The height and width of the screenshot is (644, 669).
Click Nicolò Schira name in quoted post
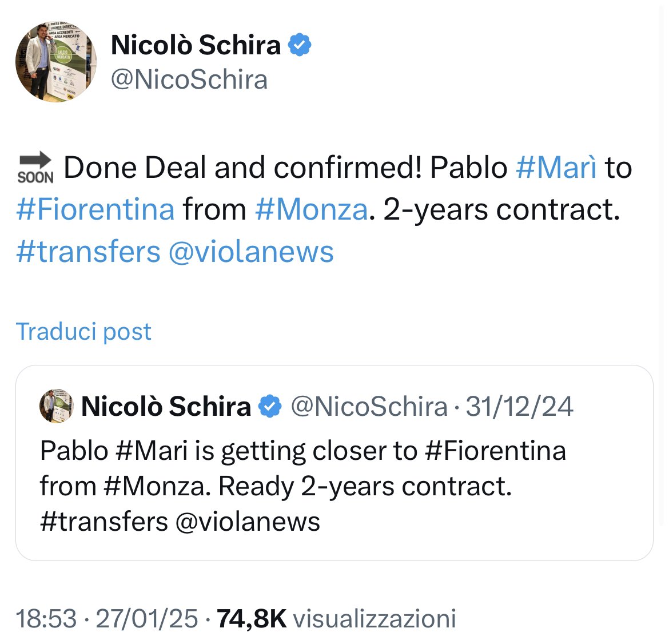point(166,406)
